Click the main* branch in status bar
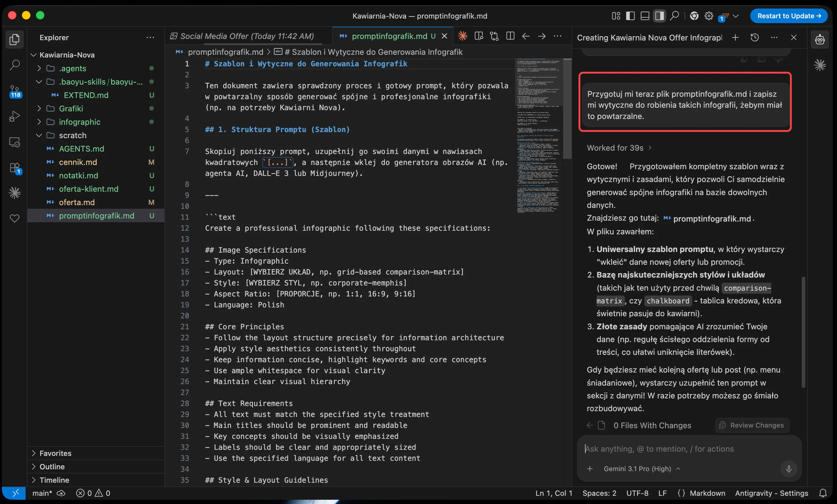The image size is (837, 504). 42,493
